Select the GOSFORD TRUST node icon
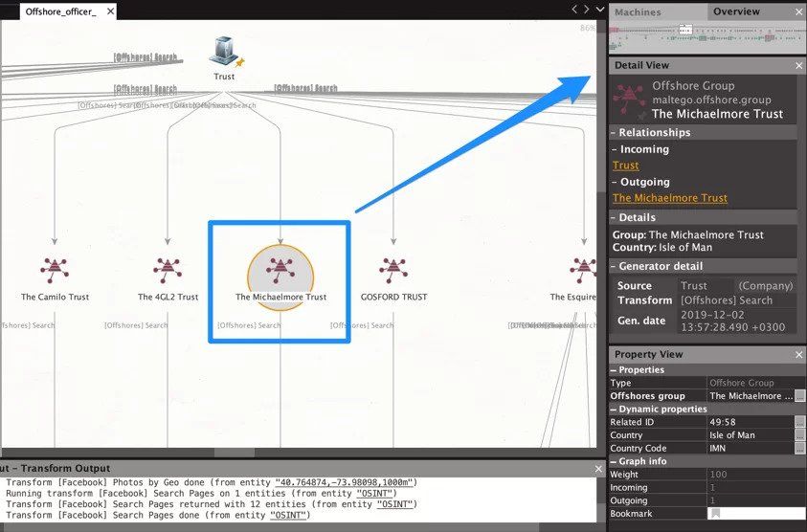Viewport: 807px width, 532px height. [x=393, y=270]
